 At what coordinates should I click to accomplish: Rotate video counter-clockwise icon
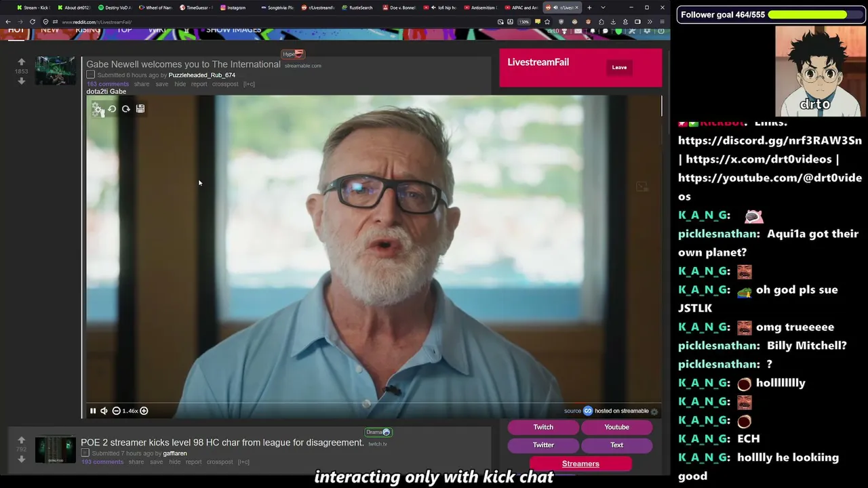click(x=112, y=108)
